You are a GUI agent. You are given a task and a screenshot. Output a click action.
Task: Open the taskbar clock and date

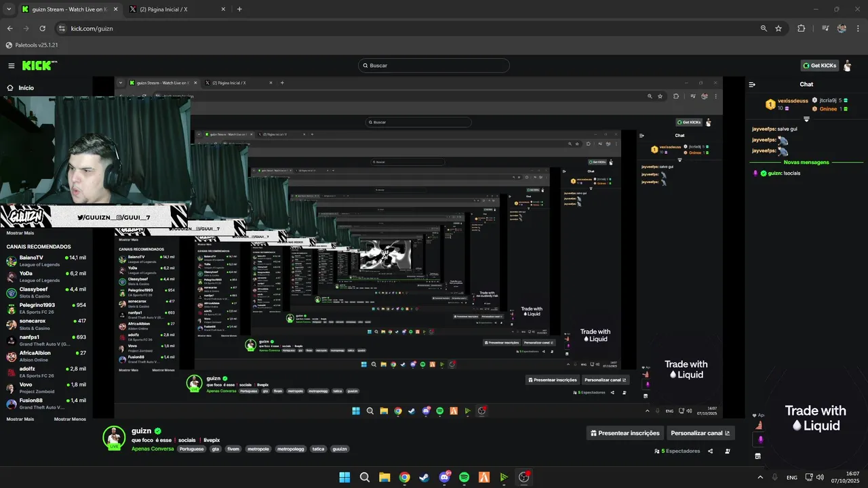846,477
